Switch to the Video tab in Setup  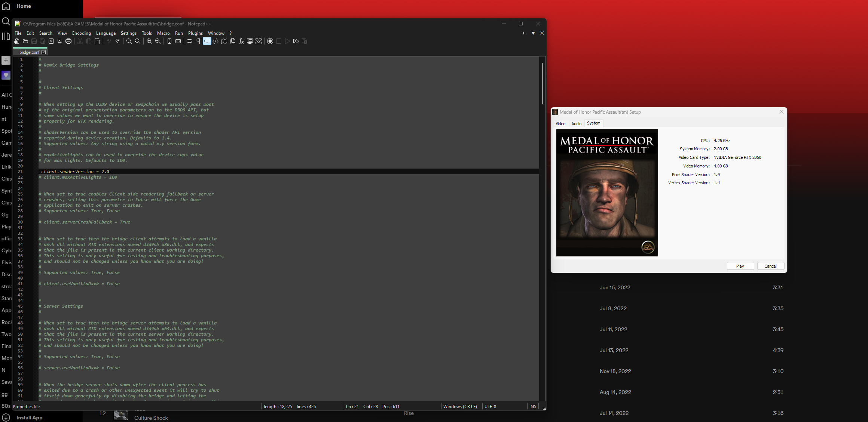560,123
